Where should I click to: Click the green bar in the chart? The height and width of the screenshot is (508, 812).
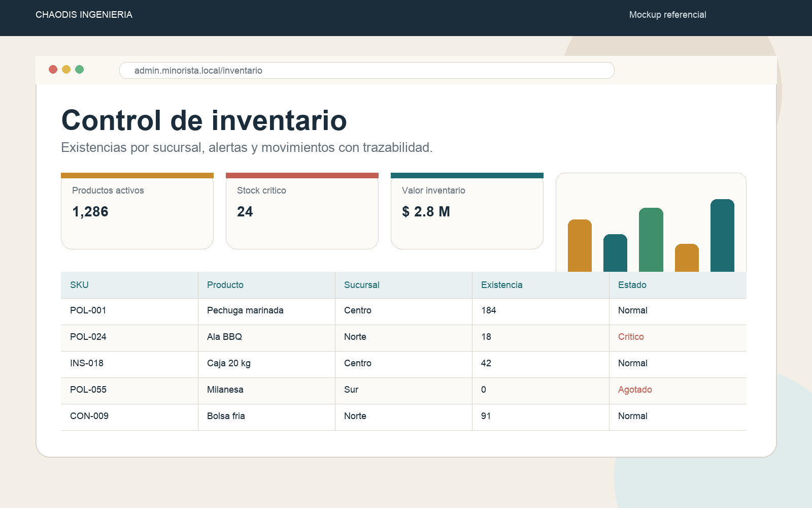pos(651,240)
